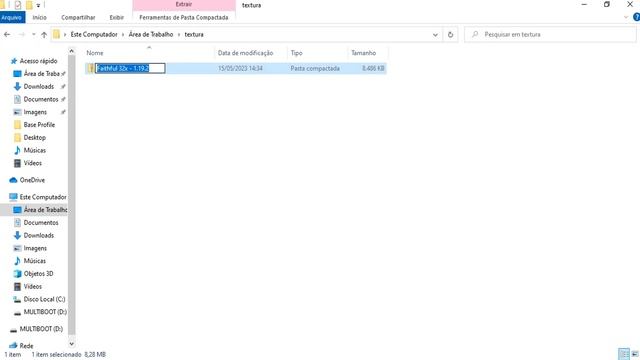Viewport: 640px width, 360px height.
Task: Click the Faithful 32x zip file icon
Action: point(90,68)
